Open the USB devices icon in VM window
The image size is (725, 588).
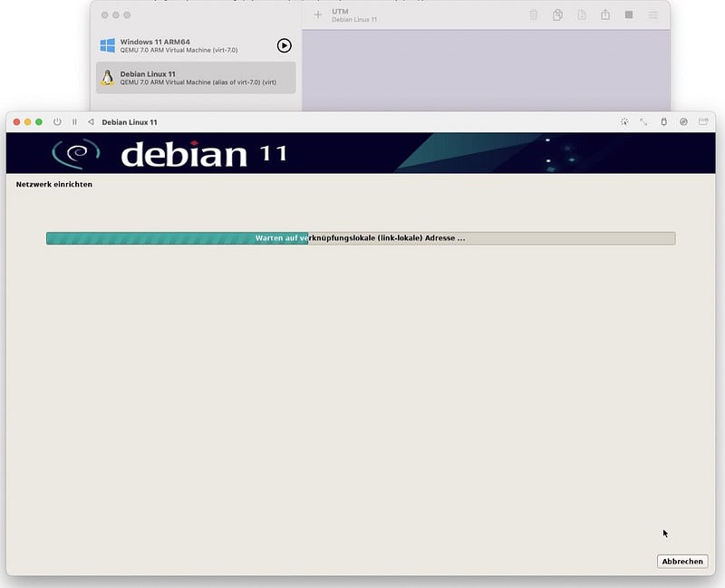point(663,121)
